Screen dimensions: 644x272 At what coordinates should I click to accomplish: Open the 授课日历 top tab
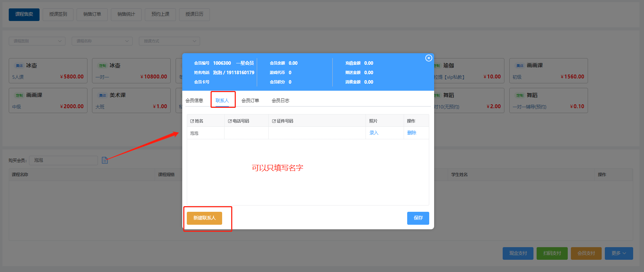[x=194, y=14]
